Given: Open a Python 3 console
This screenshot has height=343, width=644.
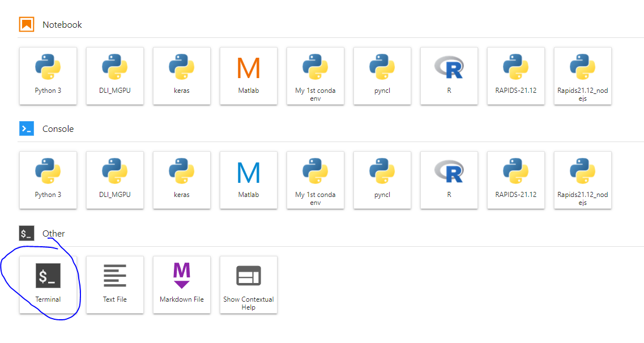Looking at the screenshot, I should 48,180.
